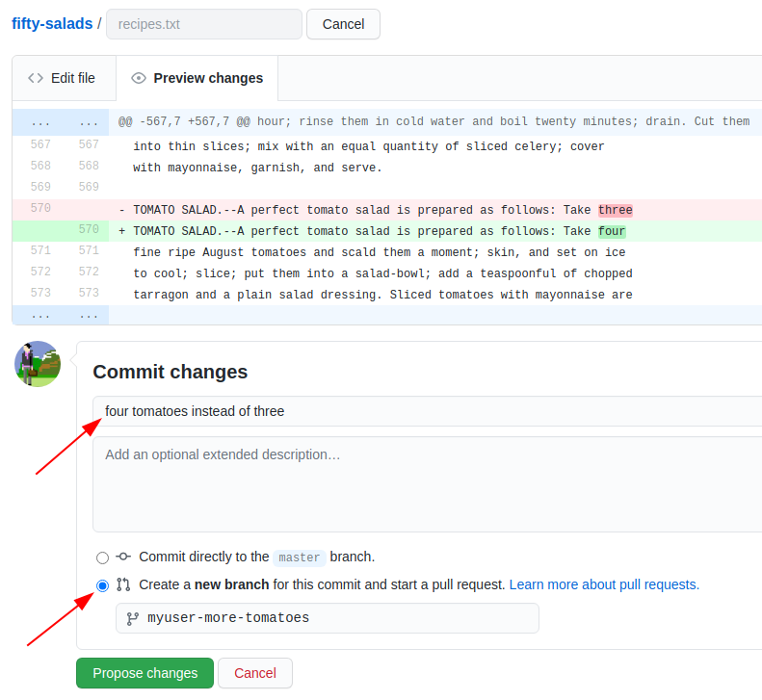
Task: Expand hidden diff lines below line 573
Action: tap(60, 315)
